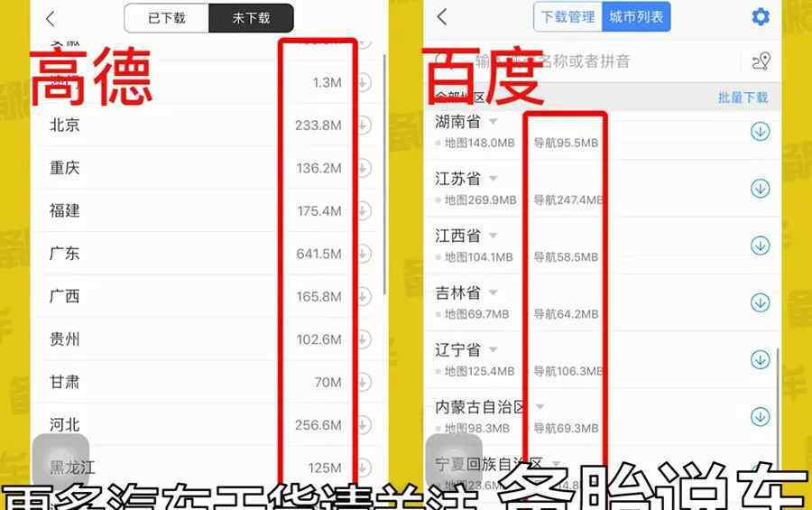
Task: Tap the 批量下载 link
Action: click(x=743, y=97)
